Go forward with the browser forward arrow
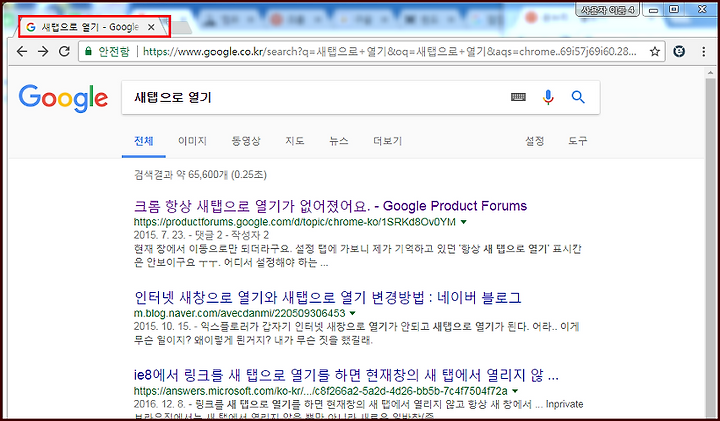Screen dimensions: 720x421 tap(43, 51)
